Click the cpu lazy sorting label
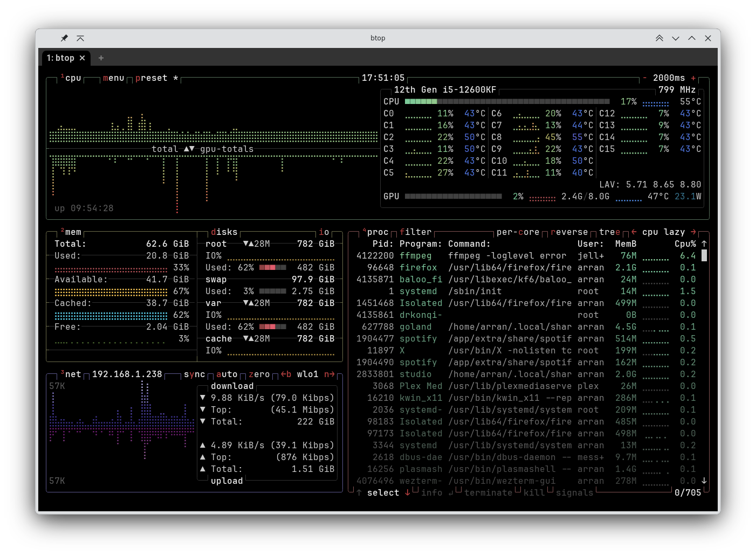 [x=664, y=232]
